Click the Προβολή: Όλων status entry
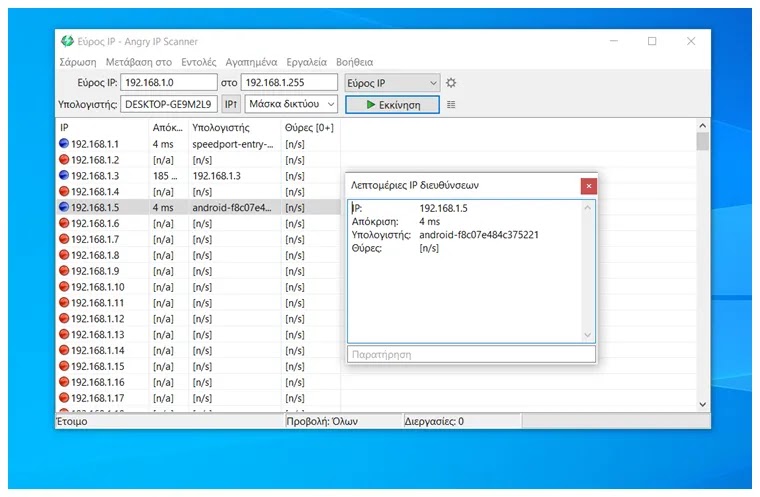760x497 pixels. coord(322,421)
